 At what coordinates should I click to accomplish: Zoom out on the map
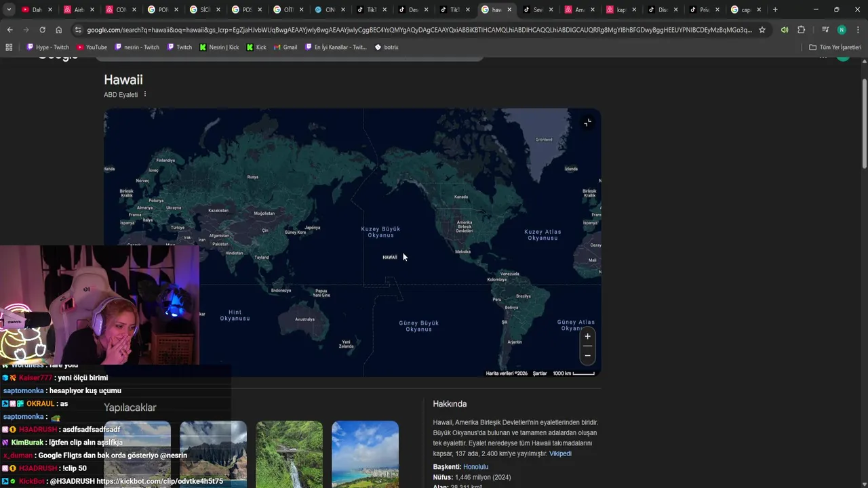[x=587, y=355]
